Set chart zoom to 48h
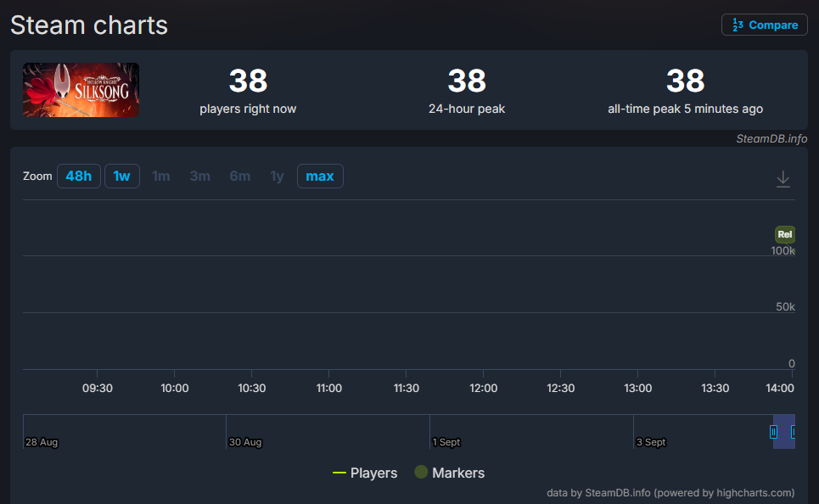Viewport: 819px width, 504px height. point(78,176)
